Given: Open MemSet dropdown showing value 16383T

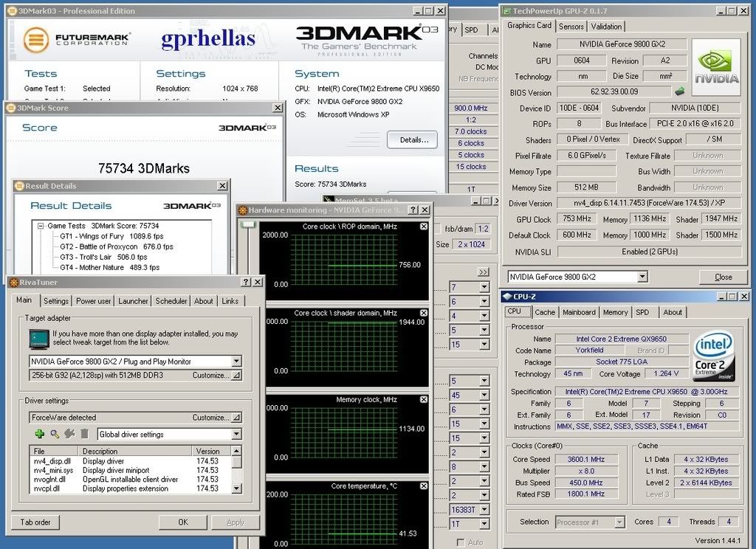Looking at the screenshot, I should tap(484, 509).
